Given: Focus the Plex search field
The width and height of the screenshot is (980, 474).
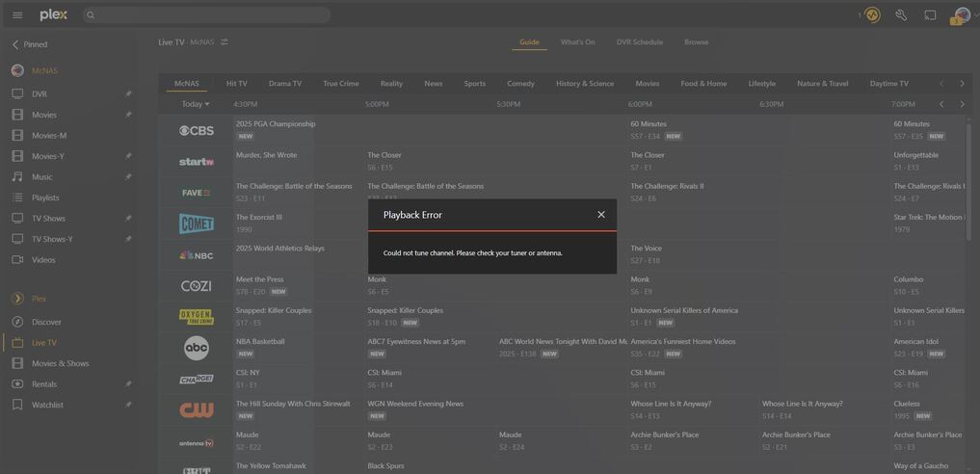Looking at the screenshot, I should tap(206, 15).
